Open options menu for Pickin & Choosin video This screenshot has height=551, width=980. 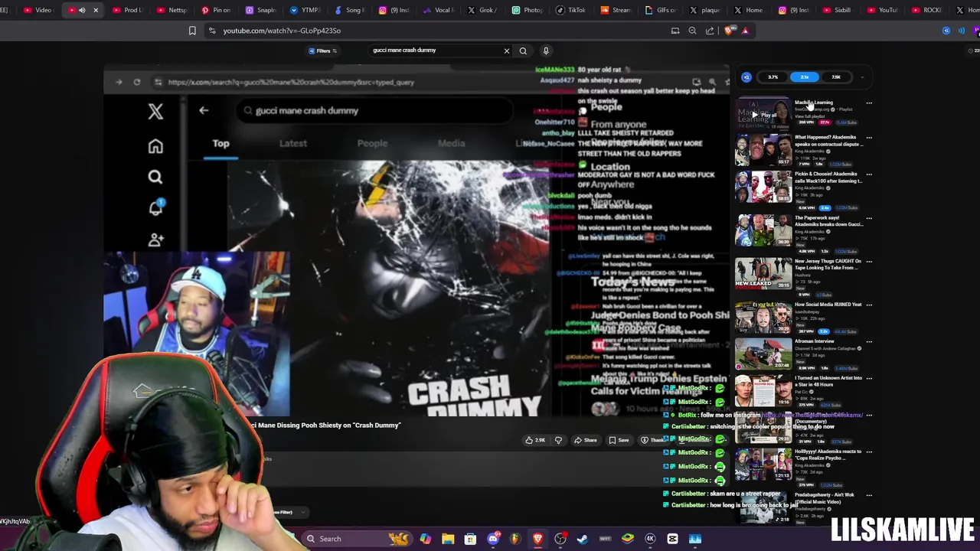click(x=869, y=174)
